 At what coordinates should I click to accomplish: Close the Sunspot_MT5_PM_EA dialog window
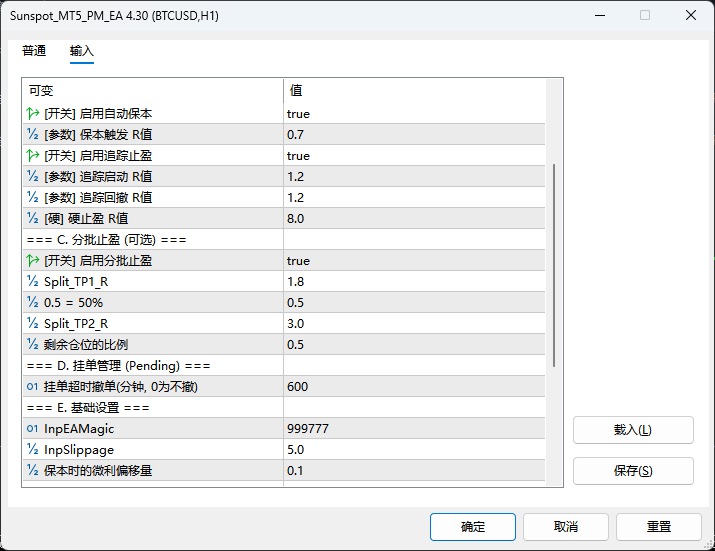click(x=691, y=16)
